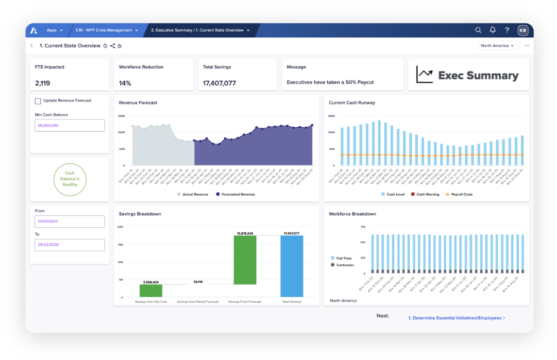The image size is (557, 360).
Task: Click the Exec Summary chart icon
Action: click(x=424, y=75)
